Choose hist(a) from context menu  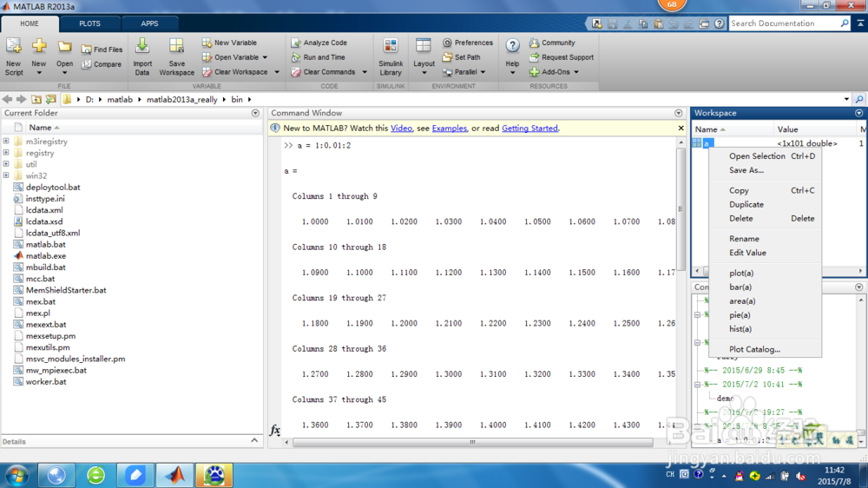764,329
